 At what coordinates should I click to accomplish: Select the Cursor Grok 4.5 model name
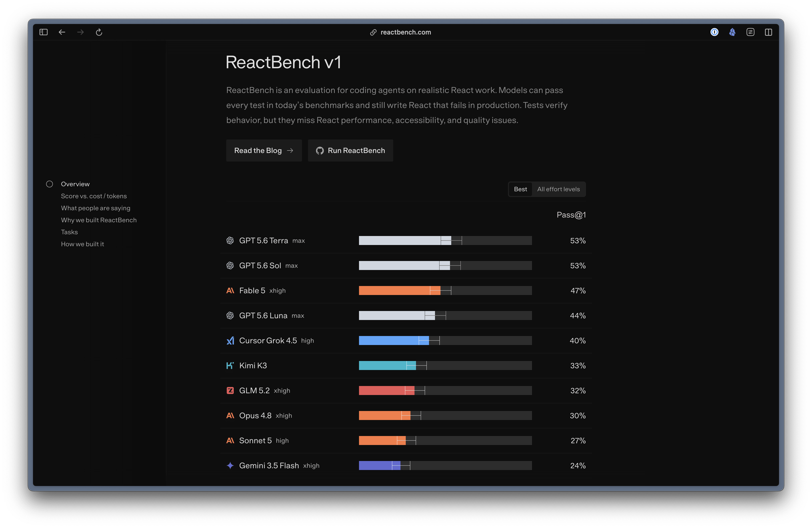pyautogui.click(x=268, y=340)
